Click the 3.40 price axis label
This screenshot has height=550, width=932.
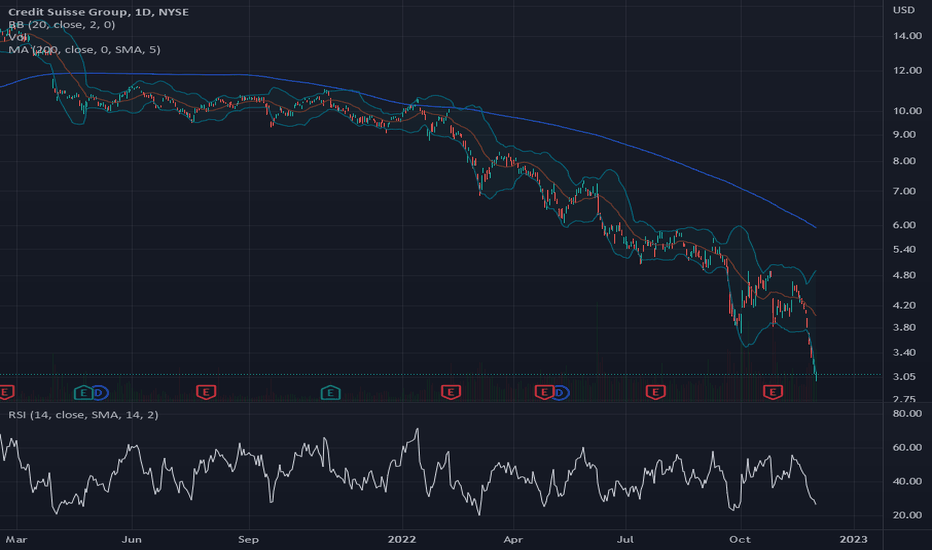(904, 352)
